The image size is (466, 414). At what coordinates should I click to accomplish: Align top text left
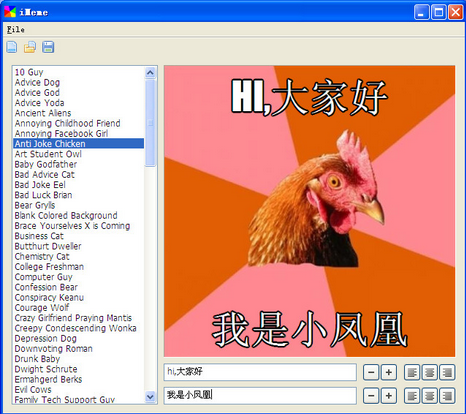point(412,372)
